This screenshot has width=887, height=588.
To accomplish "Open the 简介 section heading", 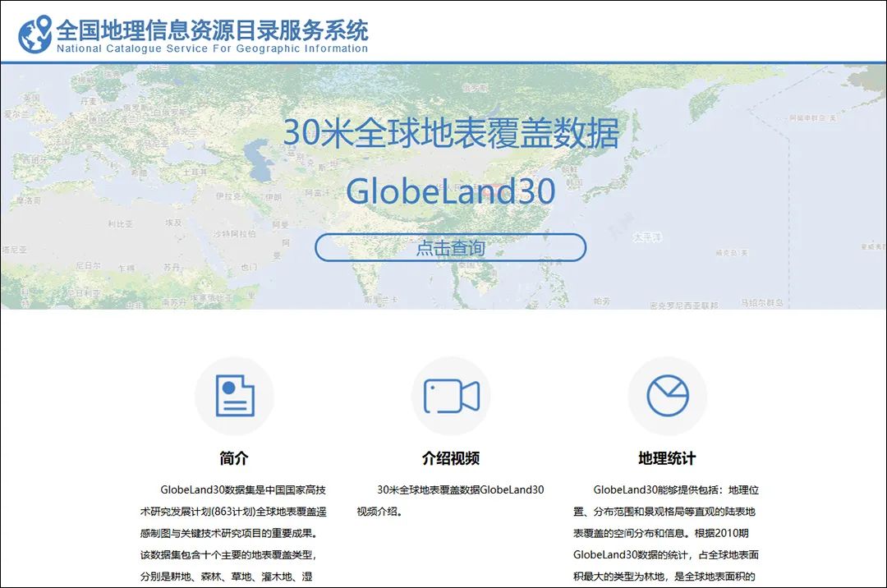I will 235,457.
